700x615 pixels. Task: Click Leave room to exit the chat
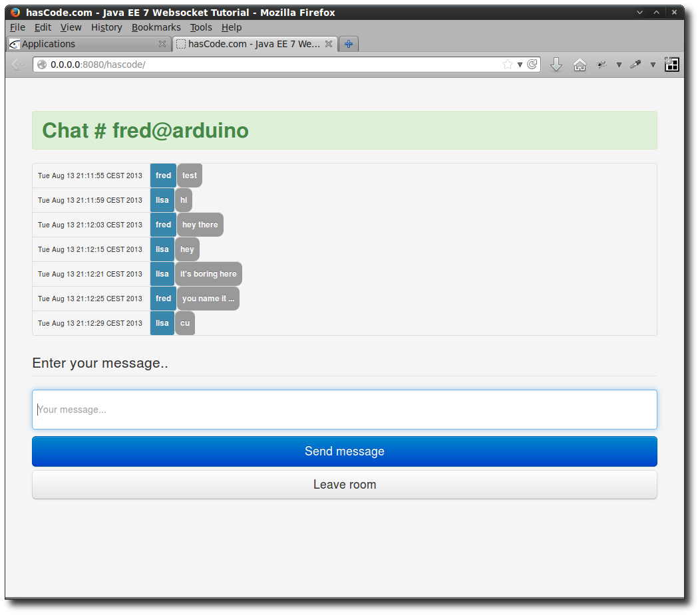coord(344,484)
